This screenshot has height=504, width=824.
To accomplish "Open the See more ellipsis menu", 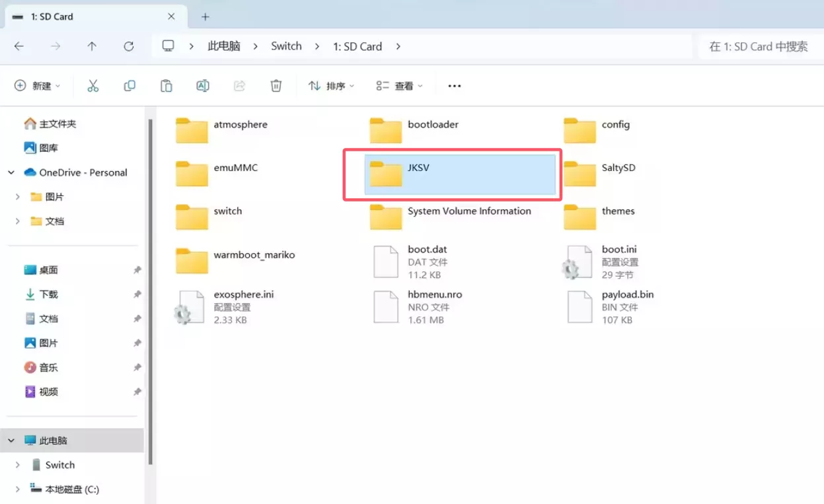I will pyautogui.click(x=454, y=86).
